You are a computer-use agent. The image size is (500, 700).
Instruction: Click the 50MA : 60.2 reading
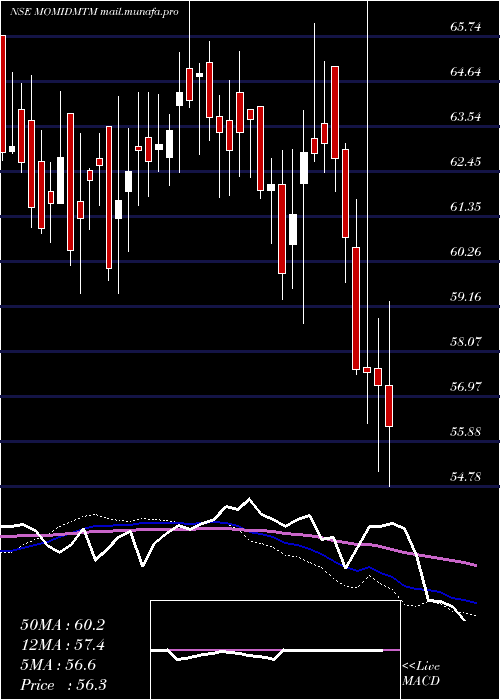point(63,625)
